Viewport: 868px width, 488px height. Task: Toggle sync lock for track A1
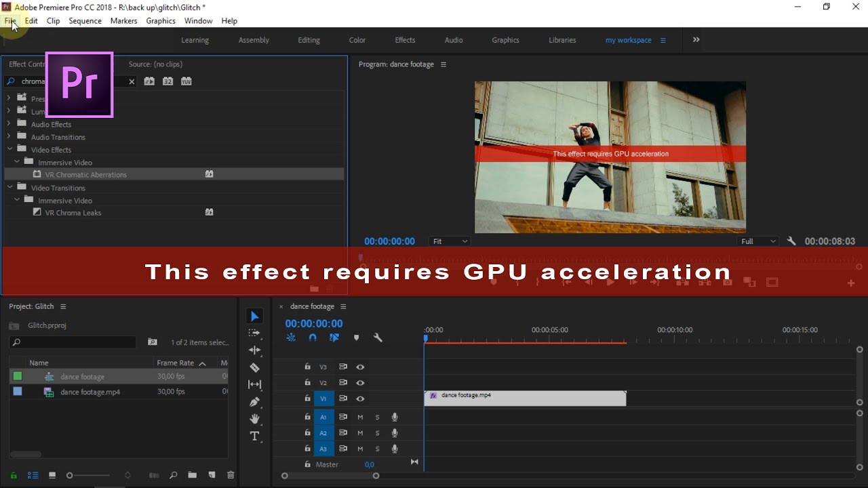(343, 417)
